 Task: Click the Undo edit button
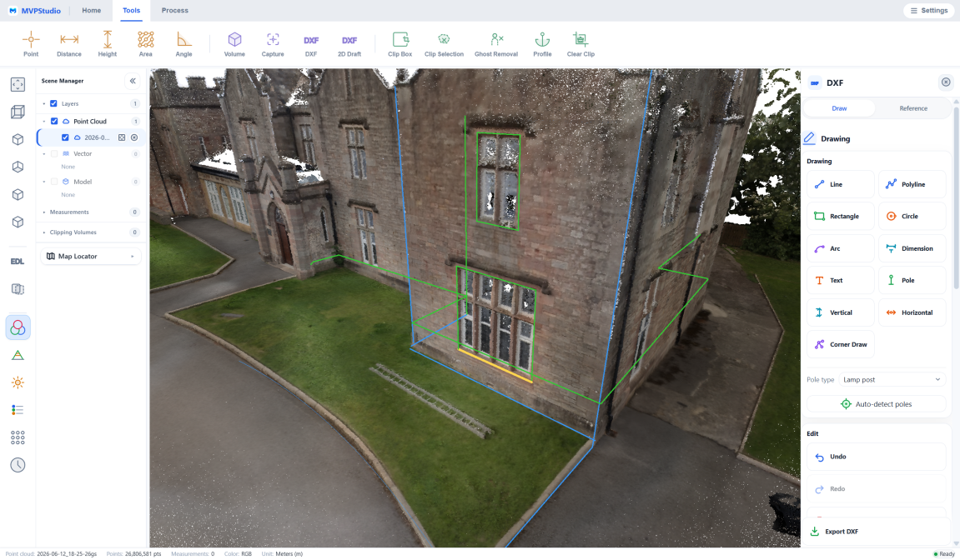(876, 457)
